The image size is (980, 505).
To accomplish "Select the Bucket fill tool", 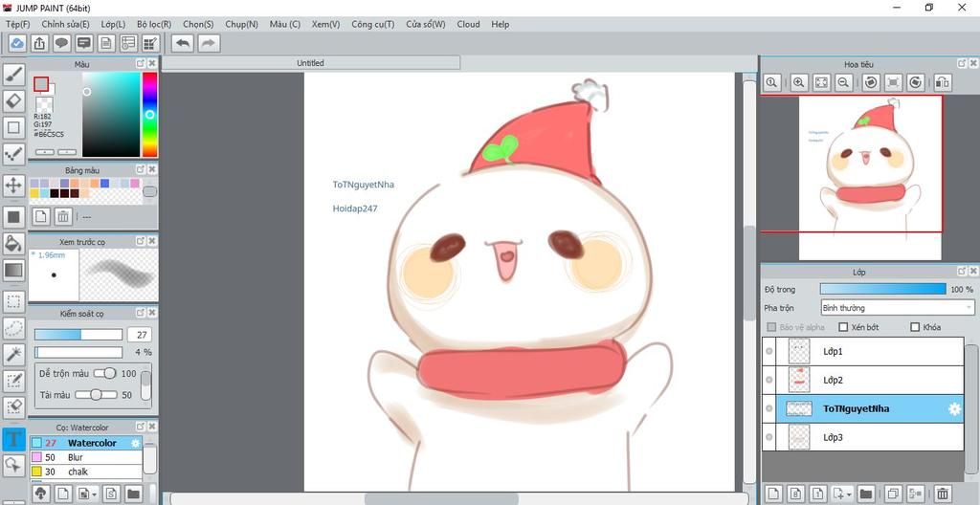I will point(13,243).
